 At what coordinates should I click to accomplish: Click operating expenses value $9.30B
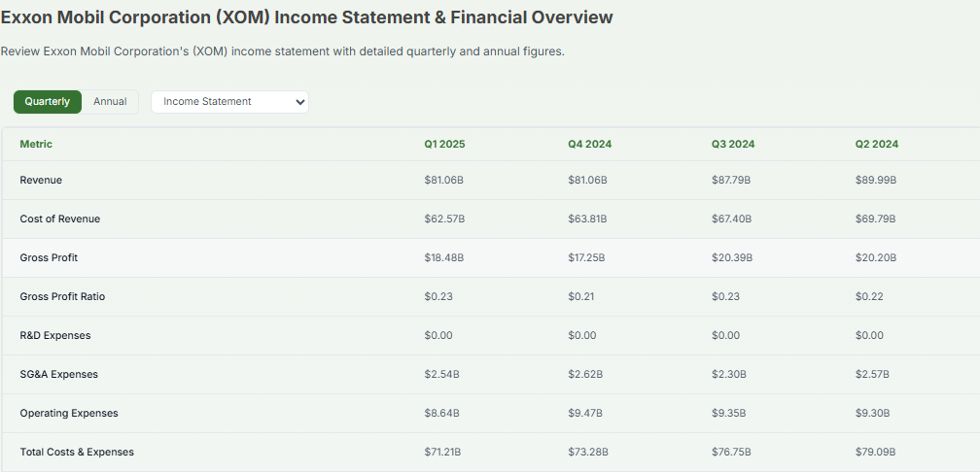[873, 413]
